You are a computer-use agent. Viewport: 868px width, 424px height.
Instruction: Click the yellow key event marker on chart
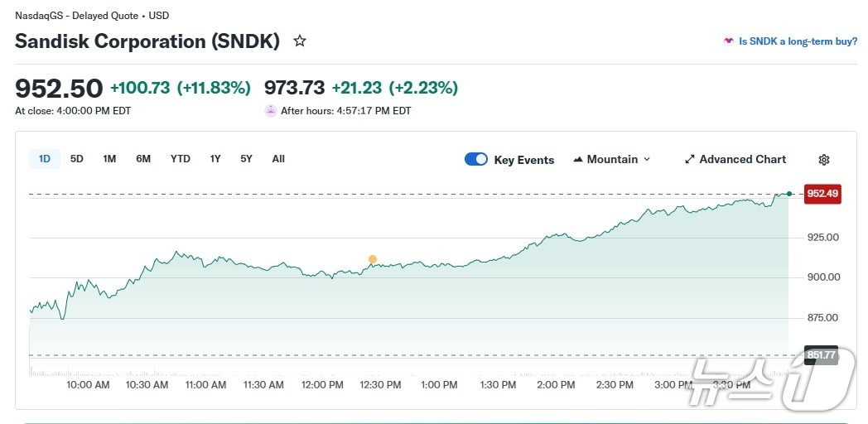coord(373,259)
